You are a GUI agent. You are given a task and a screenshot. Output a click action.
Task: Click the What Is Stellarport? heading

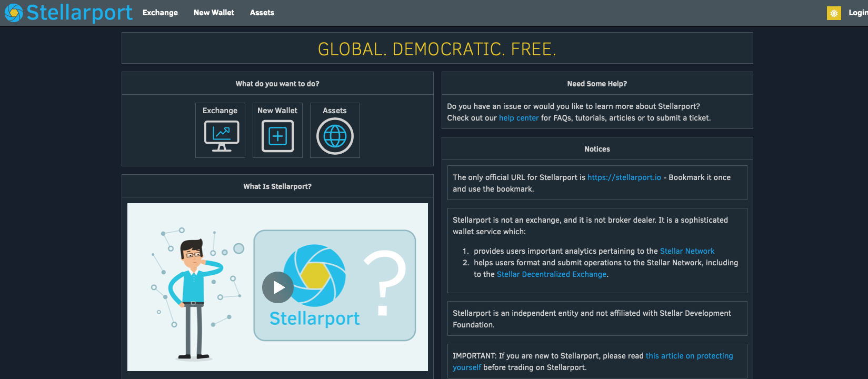[277, 186]
